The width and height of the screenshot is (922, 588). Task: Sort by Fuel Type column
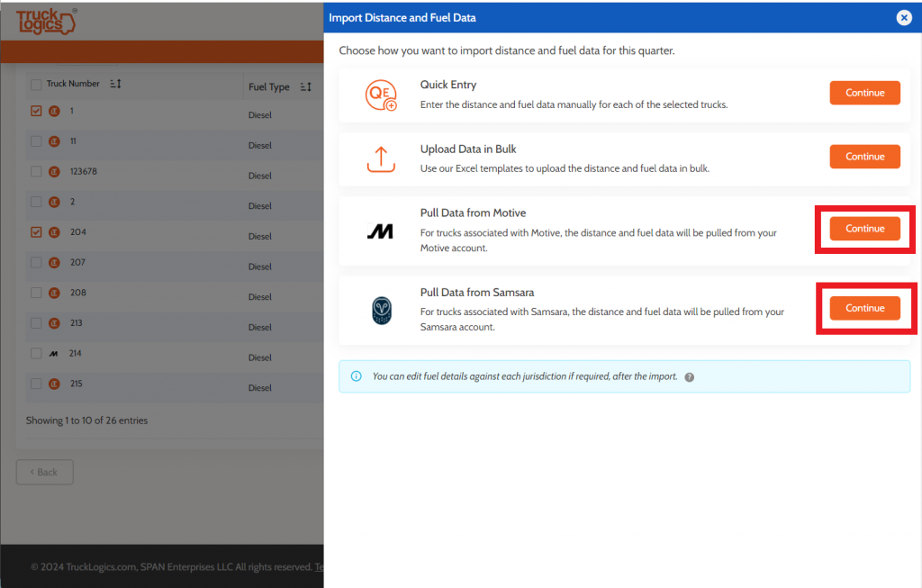click(306, 87)
